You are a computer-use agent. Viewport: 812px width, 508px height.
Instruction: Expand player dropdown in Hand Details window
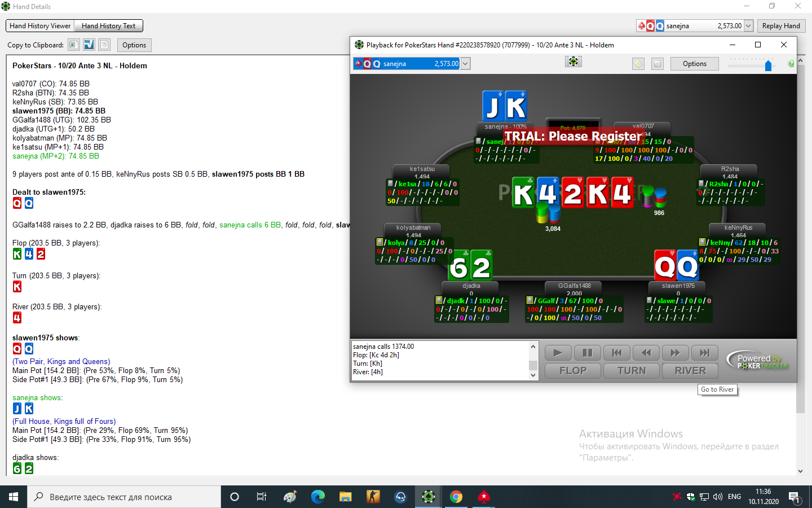point(748,26)
